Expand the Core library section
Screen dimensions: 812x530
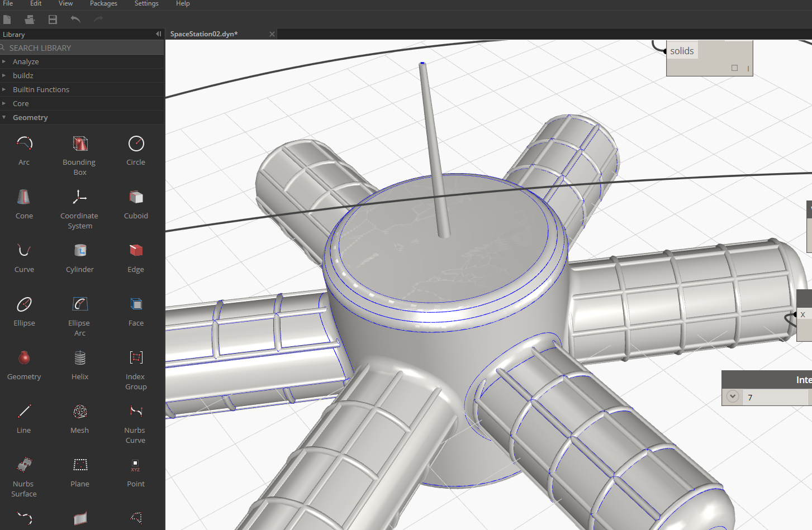6,103
